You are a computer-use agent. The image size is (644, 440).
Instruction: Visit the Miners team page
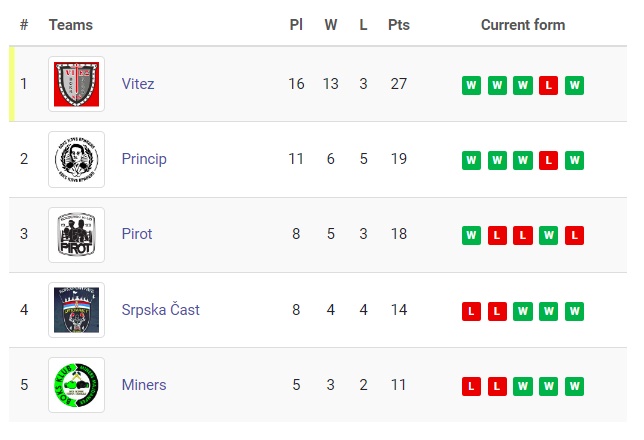(x=144, y=385)
